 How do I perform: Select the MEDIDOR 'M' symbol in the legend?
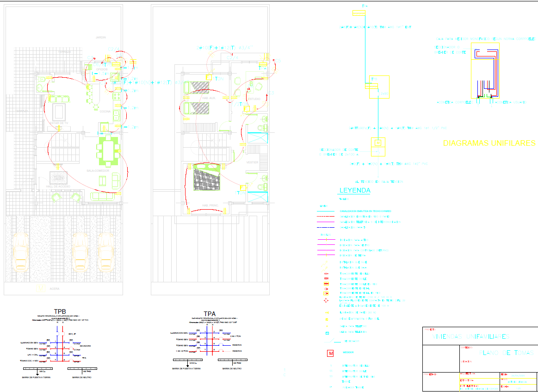tap(330, 353)
